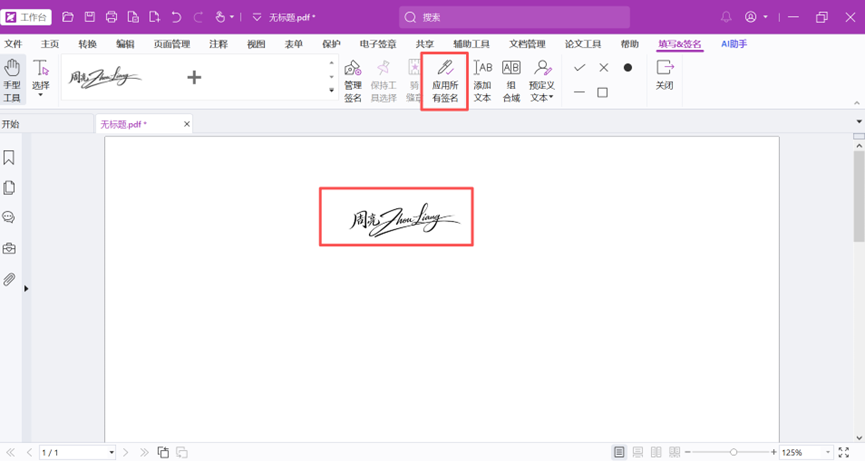Open the attachments paperclip panel
Screen dimensions: 865x461
click(9, 280)
